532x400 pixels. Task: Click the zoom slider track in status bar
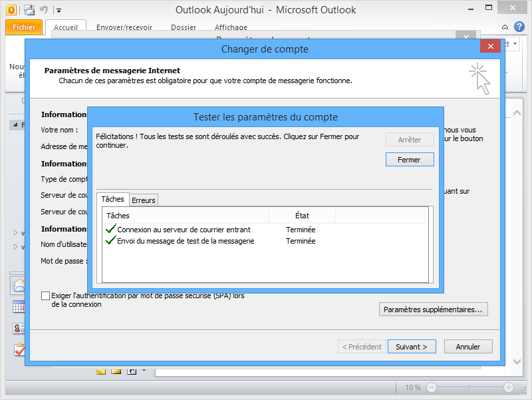pyautogui.click(x=470, y=387)
